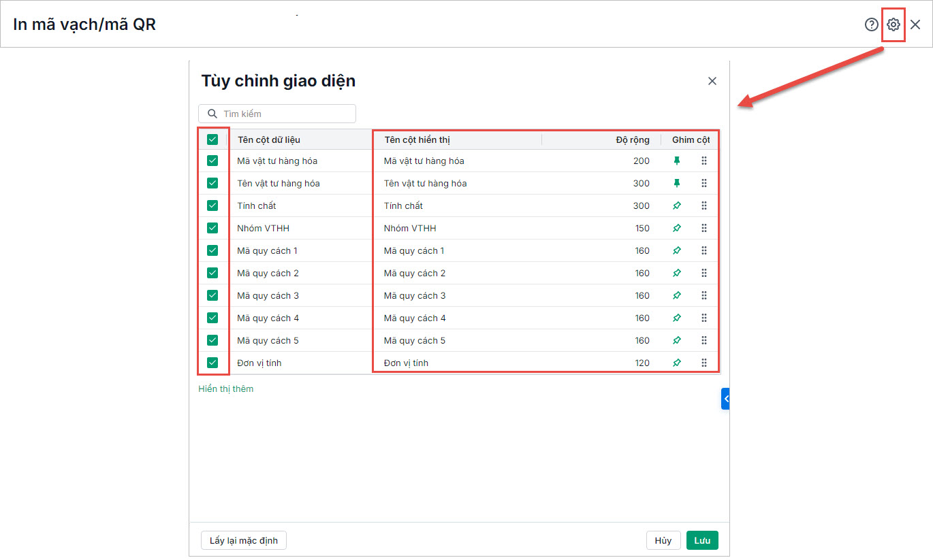933x560 pixels.
Task: Save the layout with Lưu button
Action: 702,540
